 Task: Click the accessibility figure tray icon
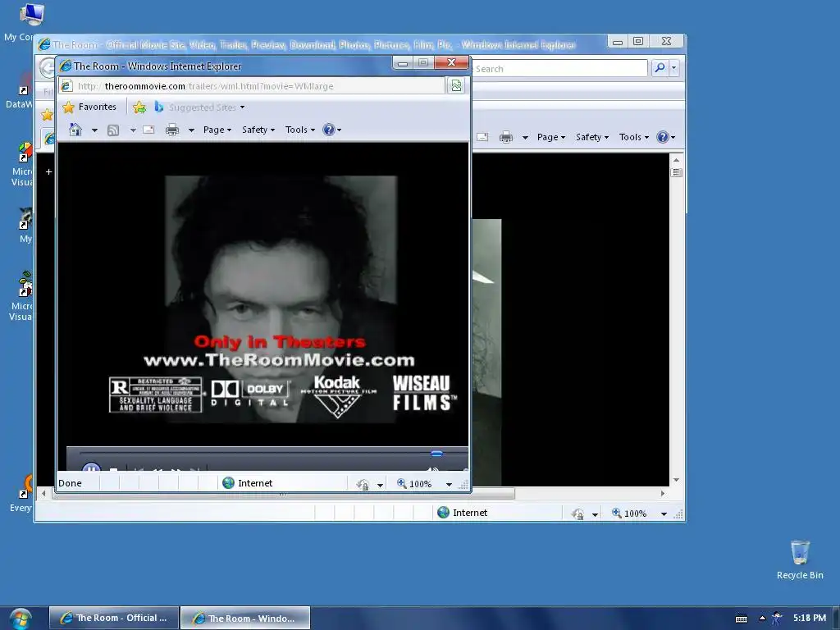pos(777,619)
